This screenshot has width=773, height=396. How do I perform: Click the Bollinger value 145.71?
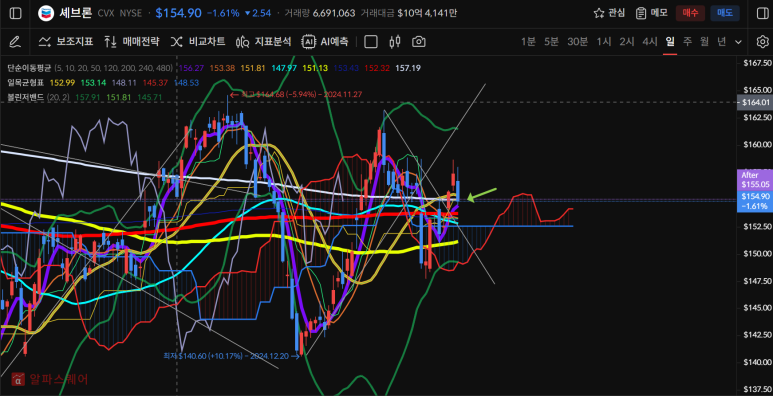[150, 97]
